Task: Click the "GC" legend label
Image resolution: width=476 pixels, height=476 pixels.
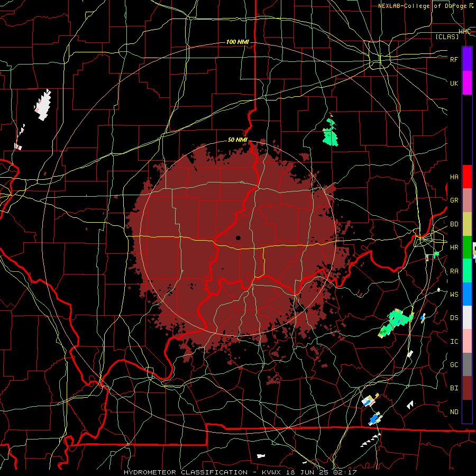Action: pyautogui.click(x=454, y=365)
